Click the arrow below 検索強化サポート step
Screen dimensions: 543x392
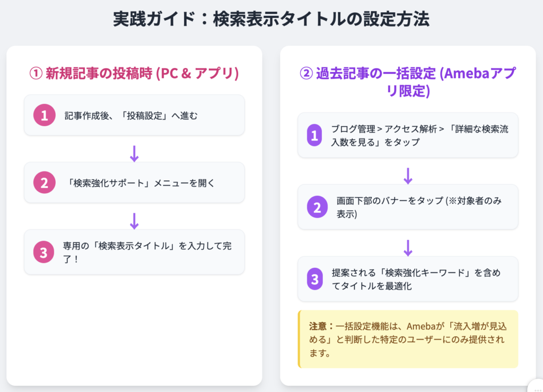134,221
